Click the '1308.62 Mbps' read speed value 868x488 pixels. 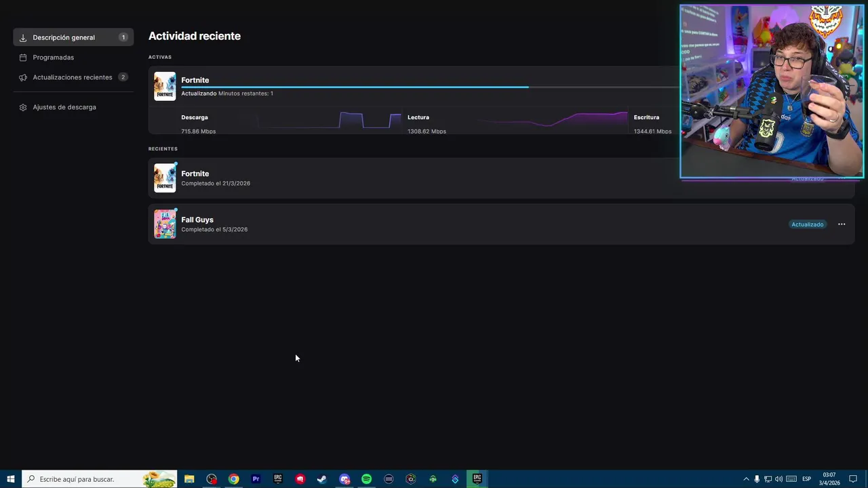click(427, 131)
